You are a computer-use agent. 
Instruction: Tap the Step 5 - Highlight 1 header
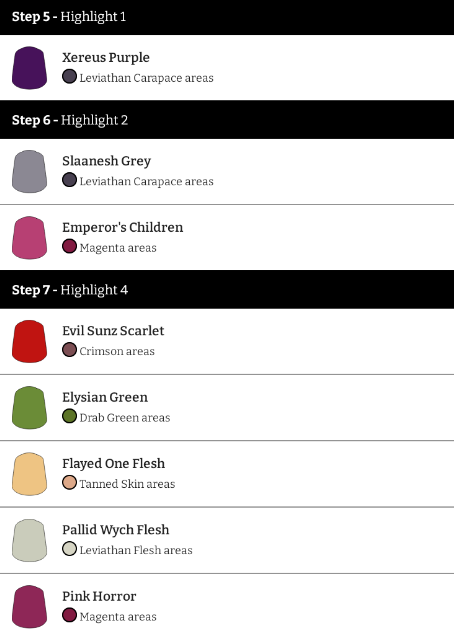227,17
